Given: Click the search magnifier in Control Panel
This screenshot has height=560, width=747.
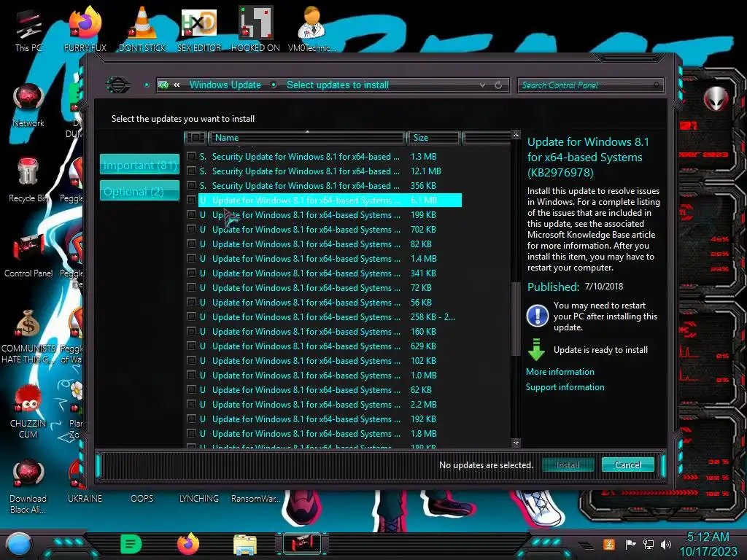Looking at the screenshot, I should click(x=657, y=85).
